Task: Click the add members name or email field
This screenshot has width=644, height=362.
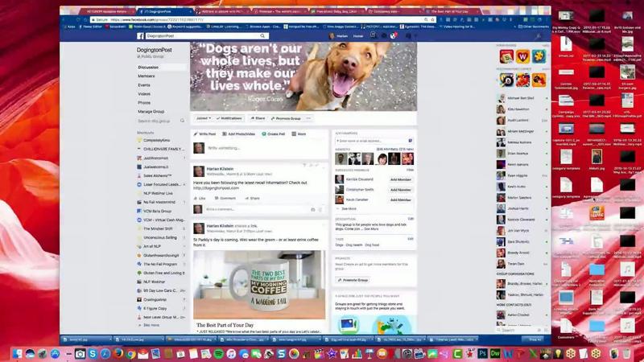Action: pos(374,141)
